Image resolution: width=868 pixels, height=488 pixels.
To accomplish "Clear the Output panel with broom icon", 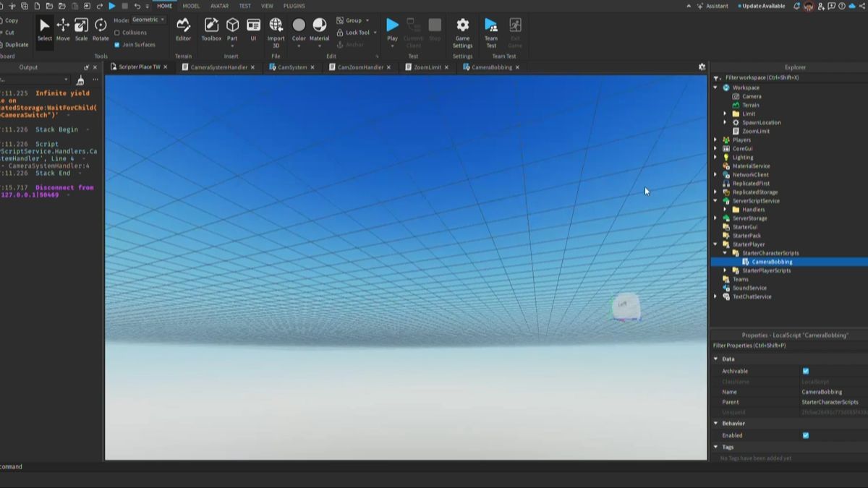I will pos(80,80).
